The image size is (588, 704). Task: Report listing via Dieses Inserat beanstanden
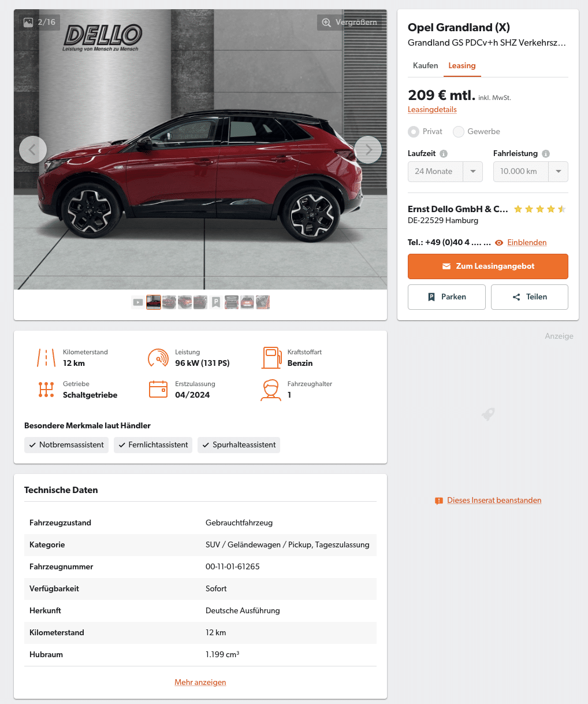pyautogui.click(x=494, y=501)
